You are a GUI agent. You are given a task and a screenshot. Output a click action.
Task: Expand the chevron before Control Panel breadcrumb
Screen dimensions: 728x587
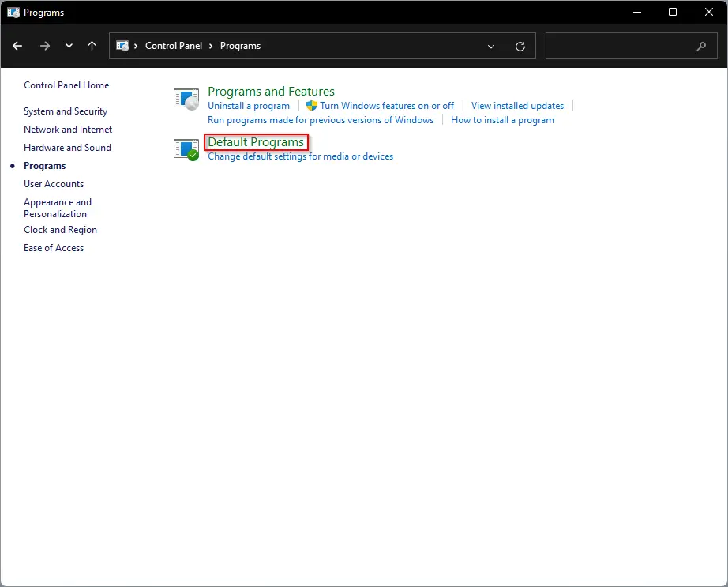(x=136, y=46)
